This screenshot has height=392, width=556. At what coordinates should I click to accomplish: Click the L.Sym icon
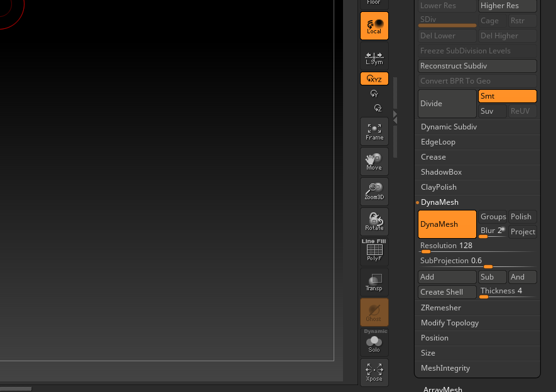(374, 57)
